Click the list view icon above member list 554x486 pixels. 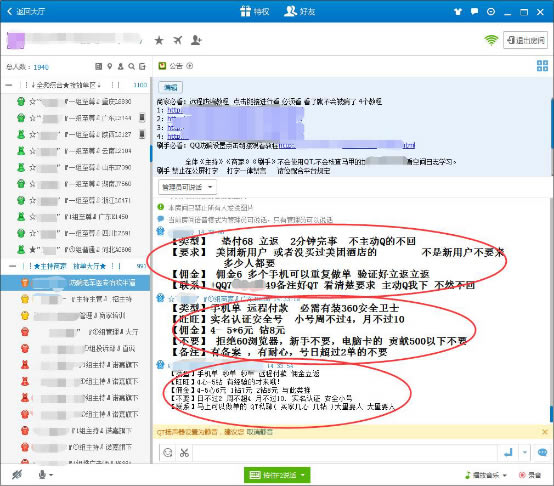[x=99, y=66]
